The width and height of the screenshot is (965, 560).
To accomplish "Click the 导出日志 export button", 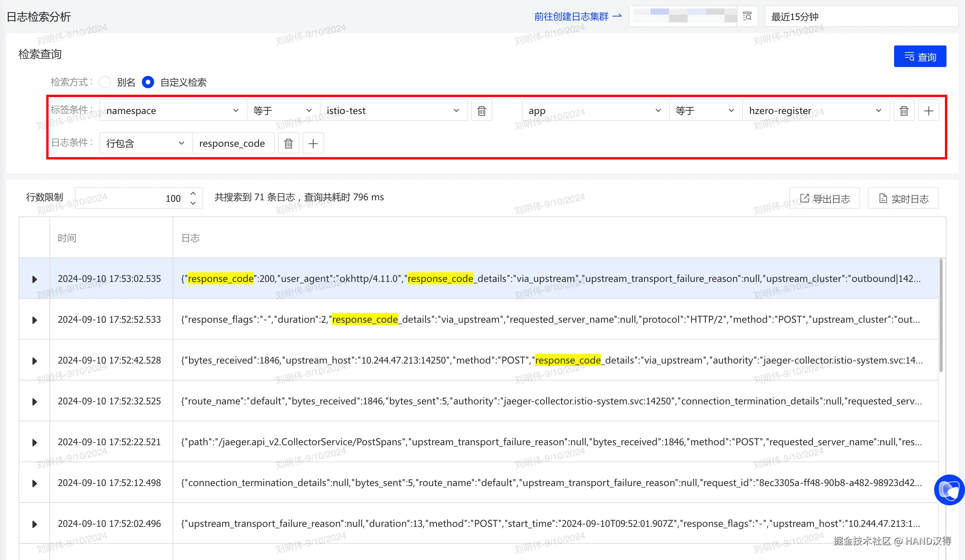I will click(824, 198).
